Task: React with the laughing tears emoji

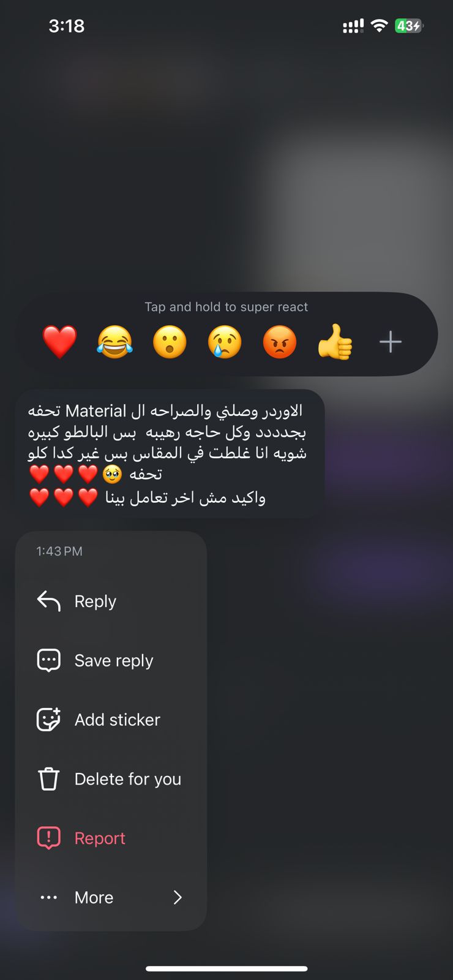Action: (114, 342)
